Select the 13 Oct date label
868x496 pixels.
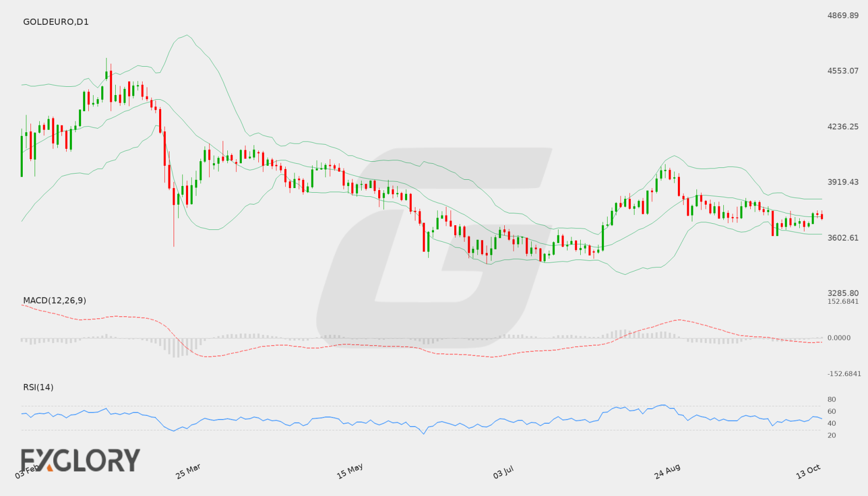tap(808, 472)
